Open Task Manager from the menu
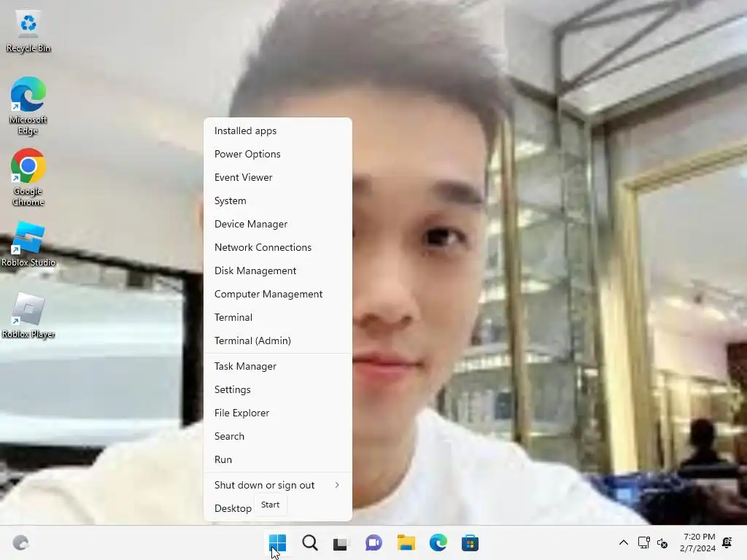The image size is (747, 560). pos(278,367)
